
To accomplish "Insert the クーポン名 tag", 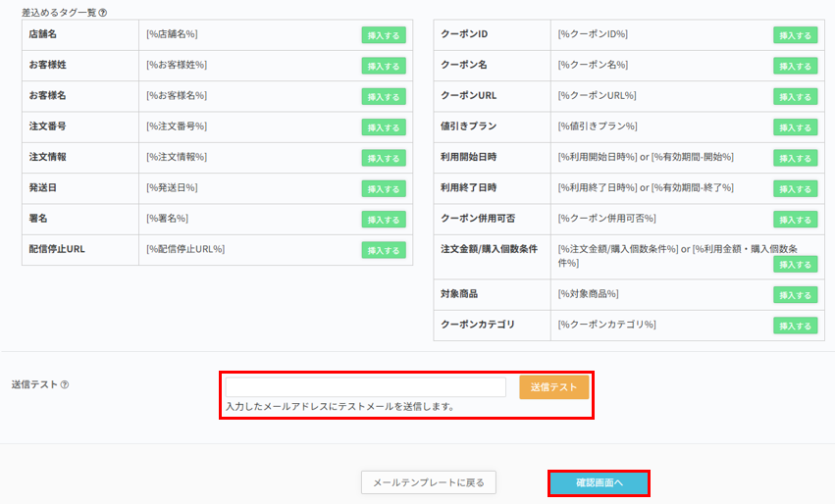I will [795, 66].
